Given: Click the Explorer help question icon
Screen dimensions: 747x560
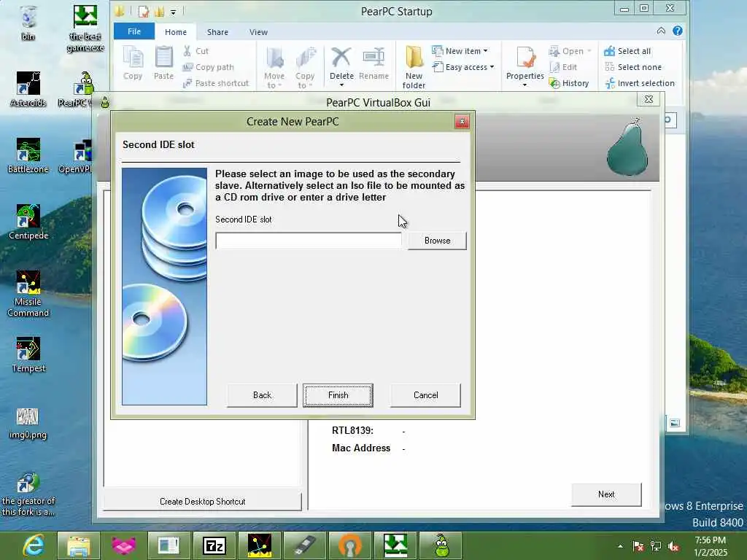Looking at the screenshot, I should coord(678,31).
